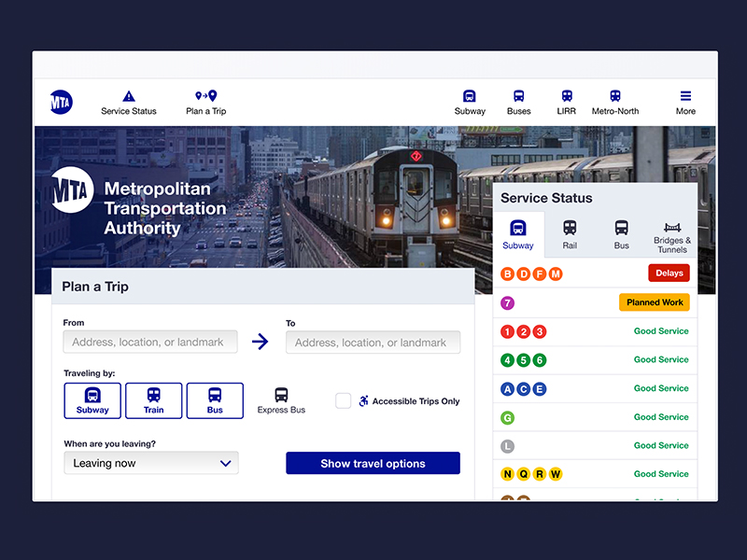Image resolution: width=747 pixels, height=560 pixels.
Task: Open the Leaving now dropdown
Action: [x=151, y=463]
